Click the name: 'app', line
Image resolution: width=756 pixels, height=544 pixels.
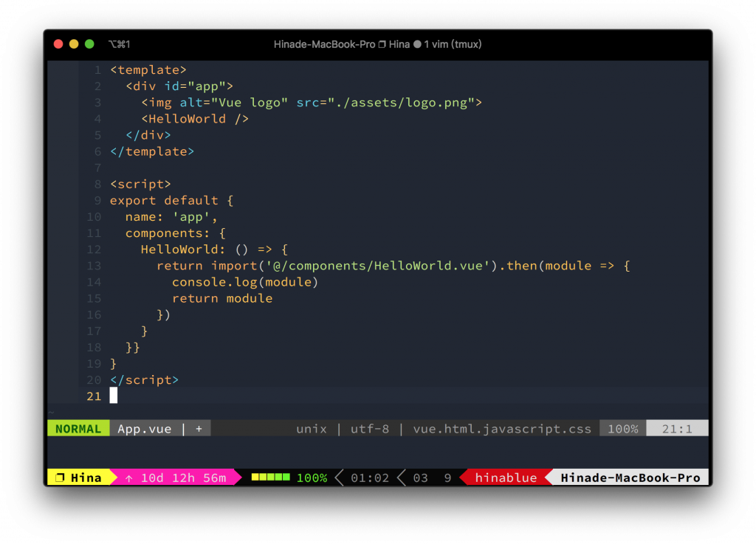tap(171, 217)
